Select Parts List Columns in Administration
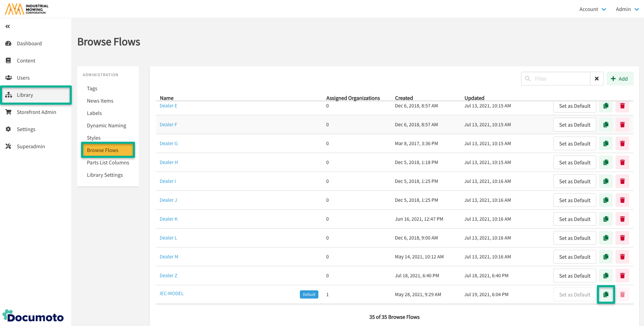 pyautogui.click(x=108, y=163)
